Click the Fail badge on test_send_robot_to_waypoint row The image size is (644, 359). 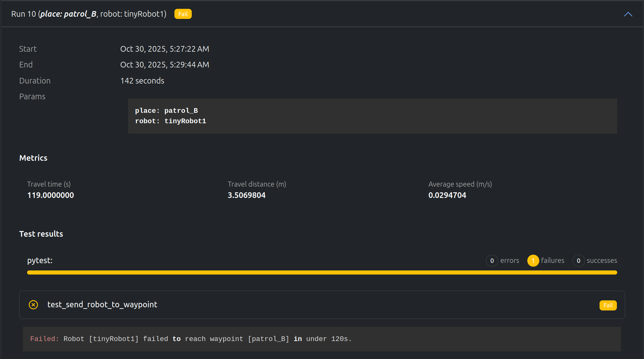[608, 305]
